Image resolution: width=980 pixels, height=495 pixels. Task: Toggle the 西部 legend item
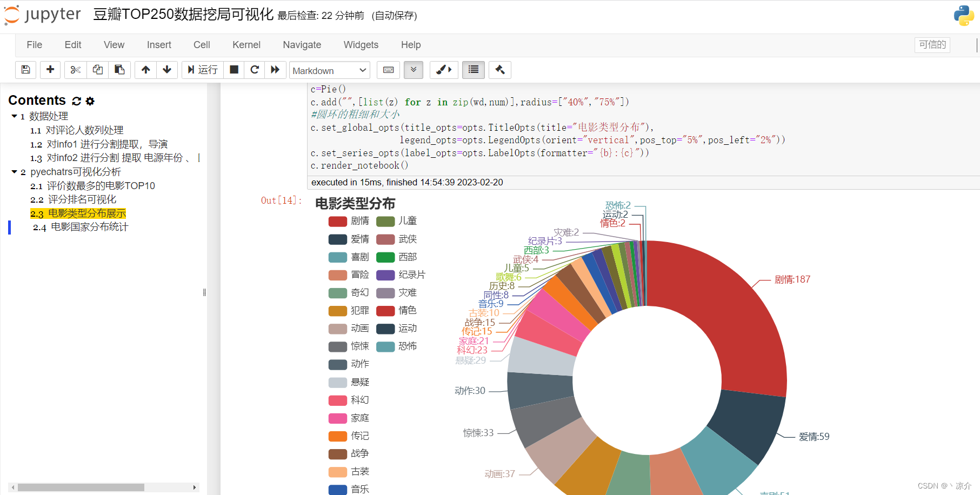point(397,257)
